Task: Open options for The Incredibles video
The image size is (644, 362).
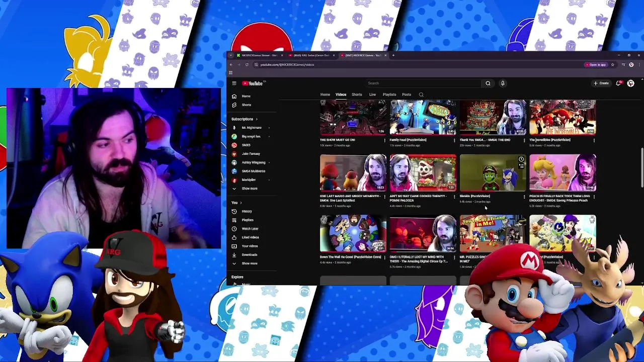Action: (x=594, y=141)
